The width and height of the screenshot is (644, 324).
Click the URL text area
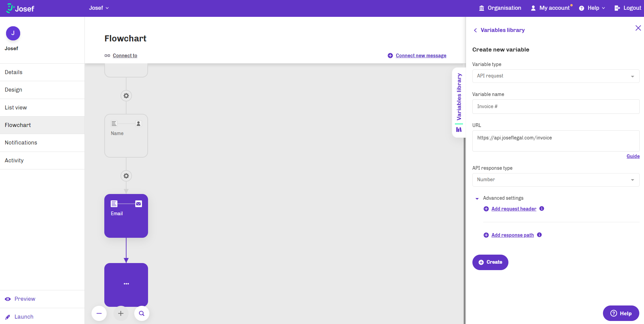tap(556, 141)
